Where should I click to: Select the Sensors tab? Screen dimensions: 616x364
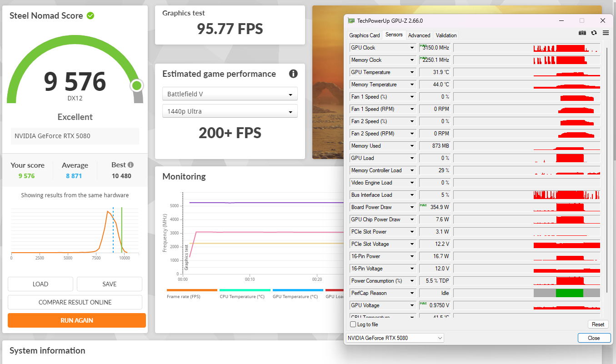tap(394, 35)
